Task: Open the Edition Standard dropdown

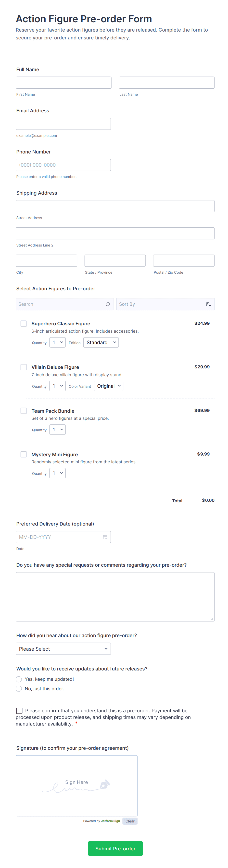Action: [101, 342]
